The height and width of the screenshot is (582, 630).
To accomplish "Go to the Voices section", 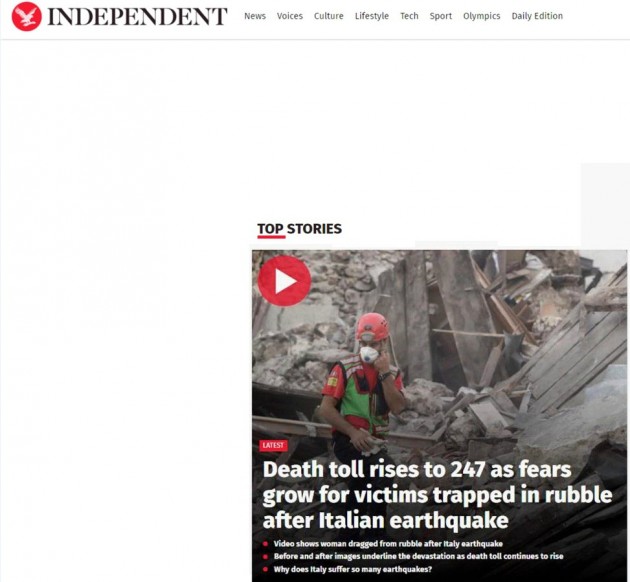I will click(290, 16).
